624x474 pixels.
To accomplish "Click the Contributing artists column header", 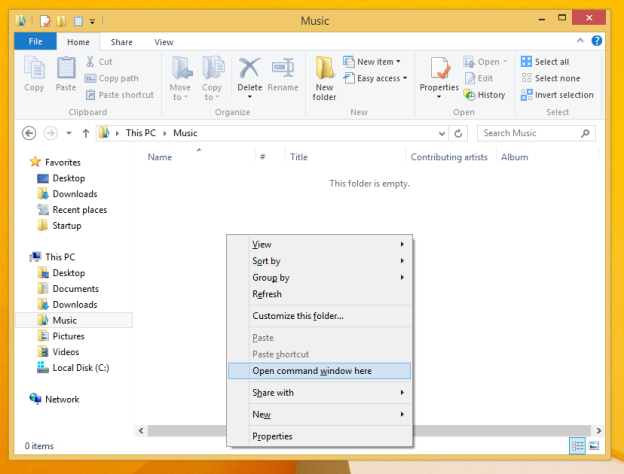I will tap(449, 157).
